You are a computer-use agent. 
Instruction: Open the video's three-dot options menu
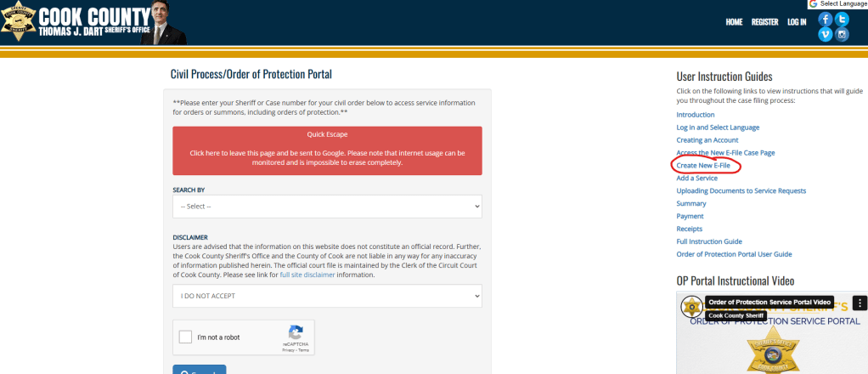(x=860, y=303)
